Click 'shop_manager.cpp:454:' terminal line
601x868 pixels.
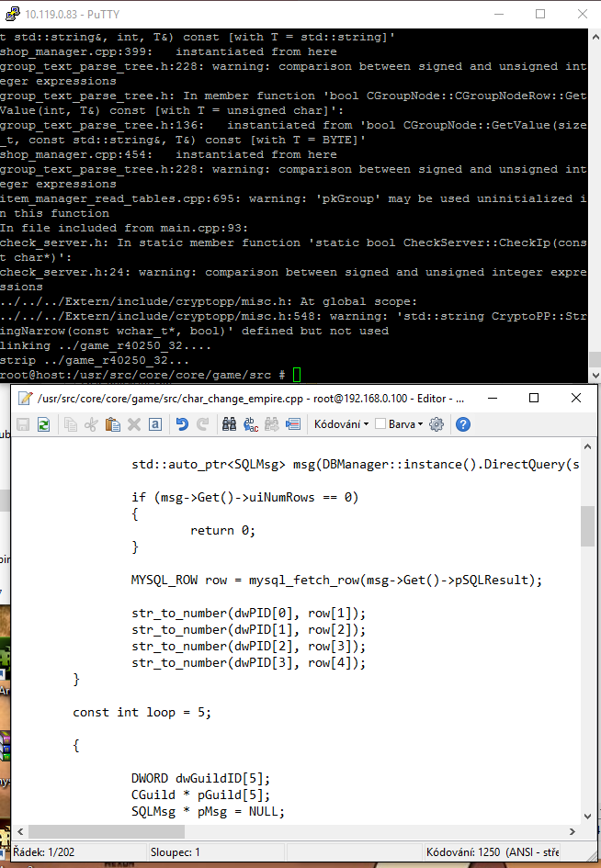pyautogui.click(x=168, y=154)
